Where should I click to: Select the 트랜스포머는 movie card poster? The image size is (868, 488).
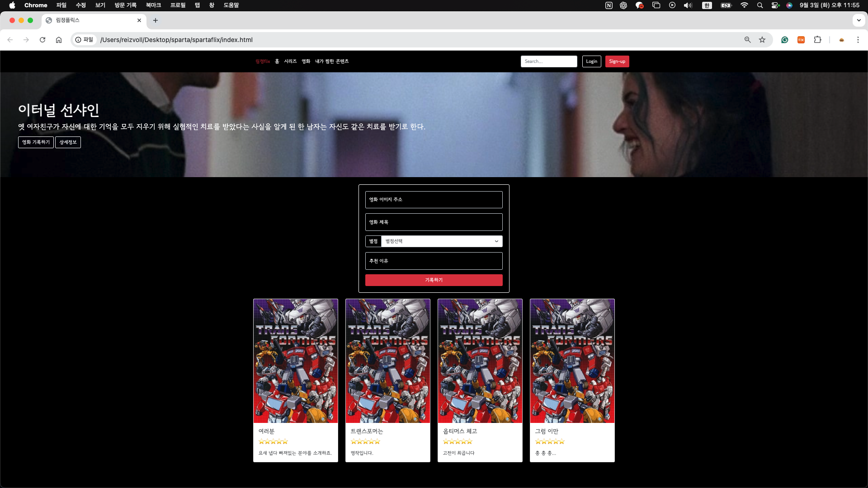pyautogui.click(x=387, y=361)
